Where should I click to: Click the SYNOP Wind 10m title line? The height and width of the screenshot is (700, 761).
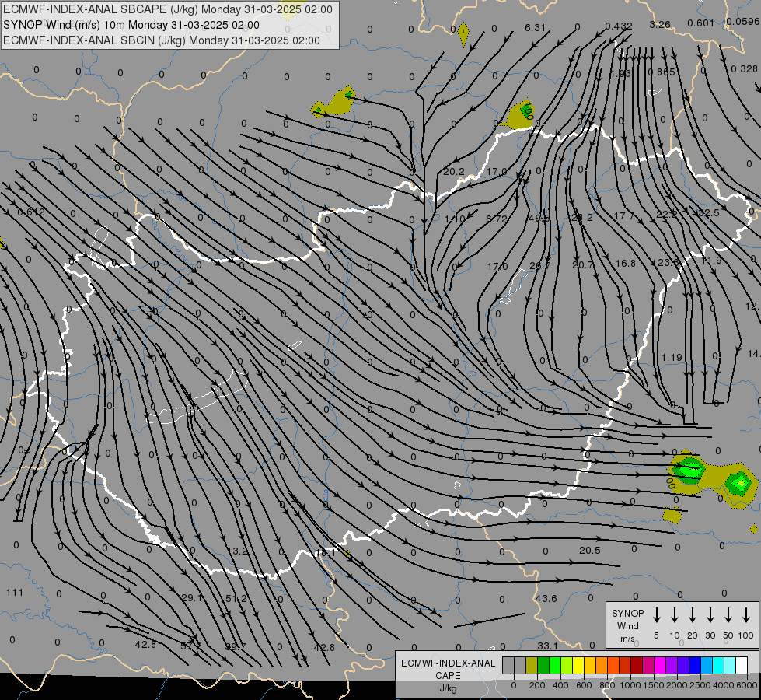131,25
